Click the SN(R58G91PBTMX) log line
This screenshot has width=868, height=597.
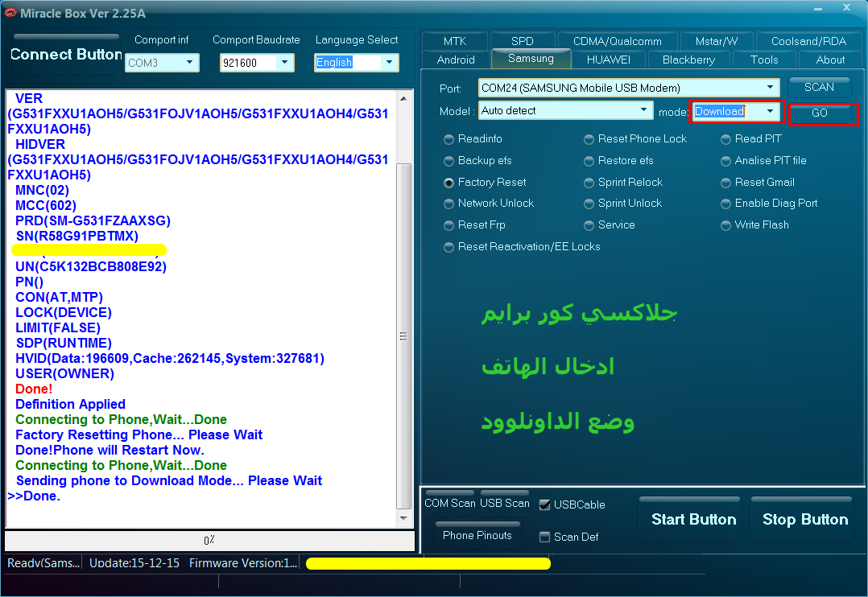(77, 237)
